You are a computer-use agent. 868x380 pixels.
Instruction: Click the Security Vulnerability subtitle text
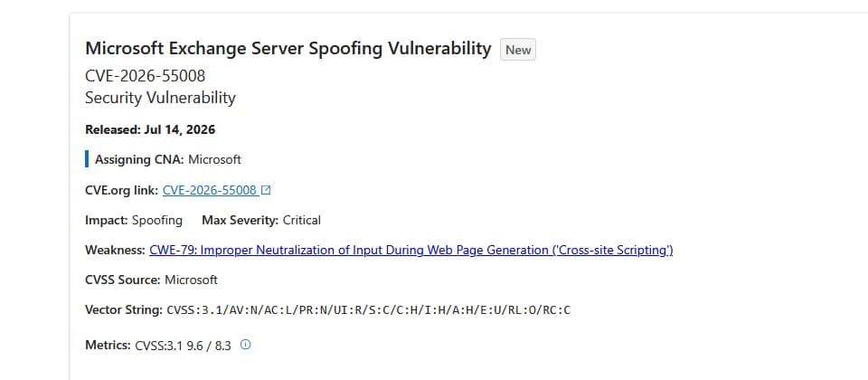click(x=160, y=98)
